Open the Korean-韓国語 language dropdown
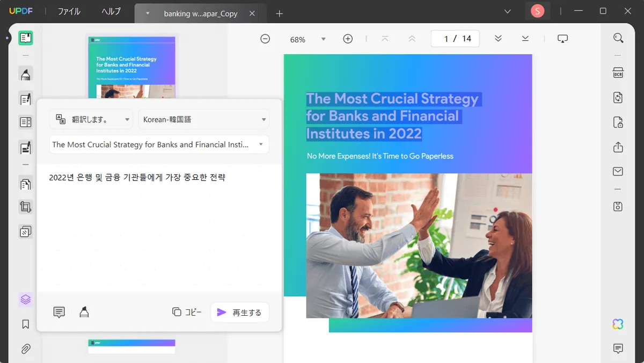The height and width of the screenshot is (363, 644). (203, 120)
